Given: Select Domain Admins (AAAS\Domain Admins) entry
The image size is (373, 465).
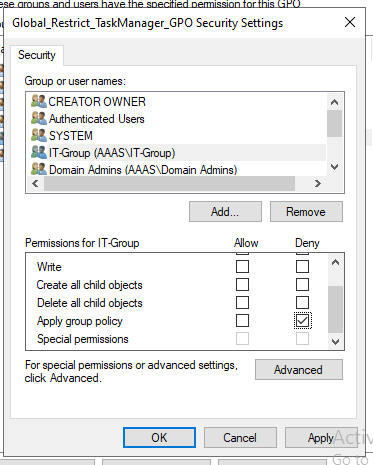Looking at the screenshot, I should [143, 170].
